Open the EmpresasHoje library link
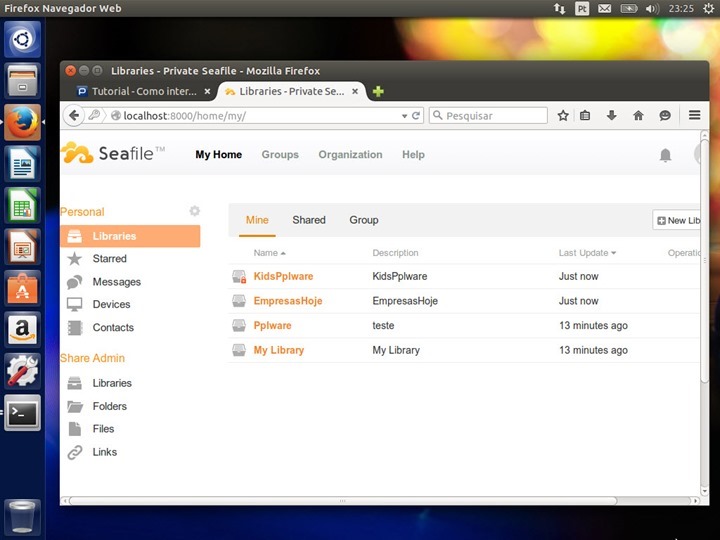Image resolution: width=720 pixels, height=540 pixels. [x=288, y=301]
